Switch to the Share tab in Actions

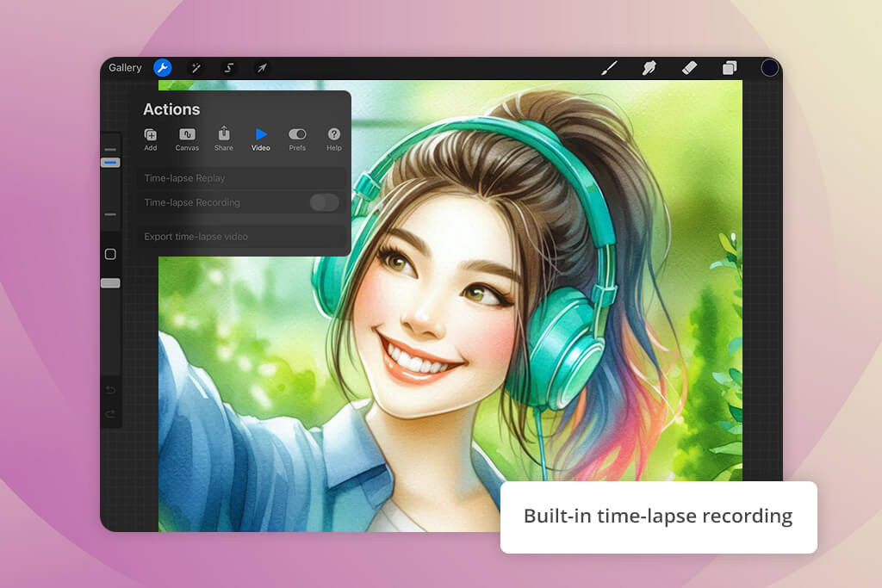[x=223, y=139]
